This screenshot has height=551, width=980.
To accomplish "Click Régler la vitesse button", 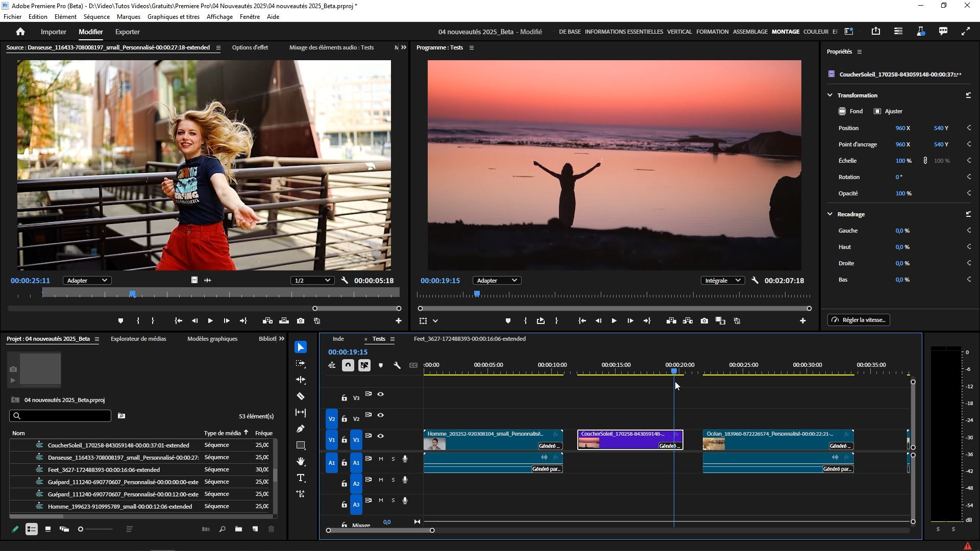I will pyautogui.click(x=859, y=320).
